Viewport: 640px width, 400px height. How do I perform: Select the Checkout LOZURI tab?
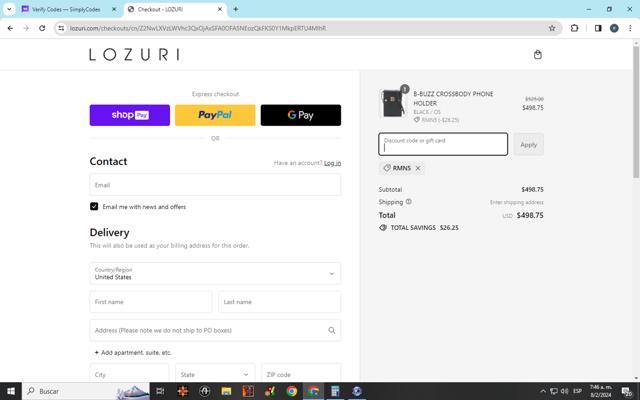(176, 9)
